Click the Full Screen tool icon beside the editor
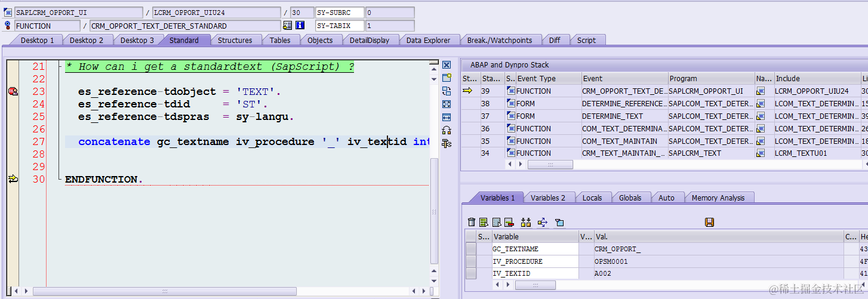 click(x=446, y=104)
